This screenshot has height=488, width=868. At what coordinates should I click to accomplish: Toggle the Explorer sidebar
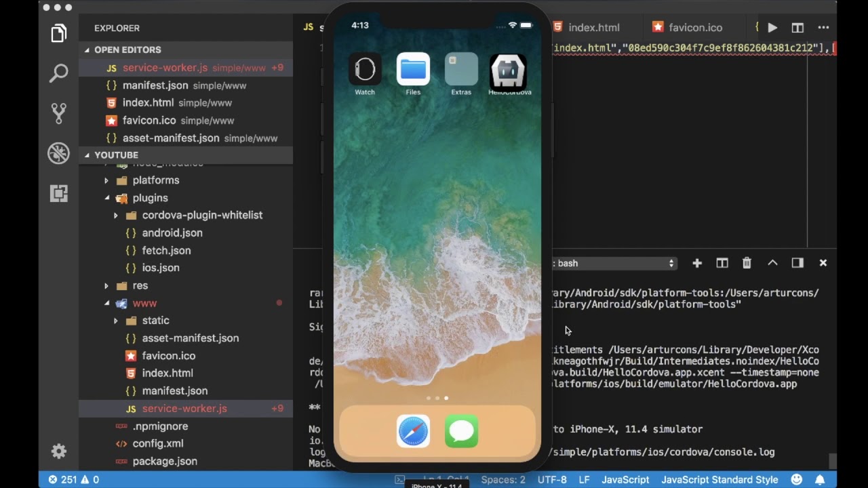point(59,33)
